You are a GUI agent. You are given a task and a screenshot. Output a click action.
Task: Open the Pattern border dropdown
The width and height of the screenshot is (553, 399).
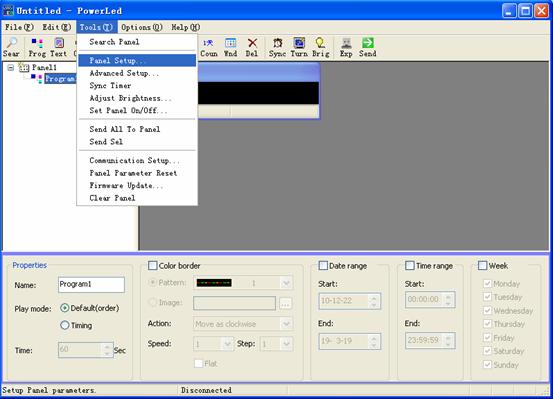click(286, 283)
